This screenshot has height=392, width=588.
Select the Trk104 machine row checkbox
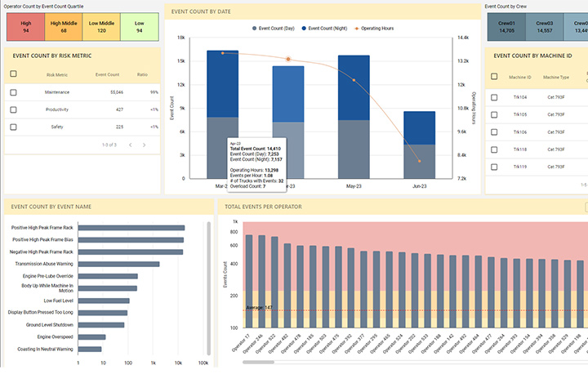494,97
